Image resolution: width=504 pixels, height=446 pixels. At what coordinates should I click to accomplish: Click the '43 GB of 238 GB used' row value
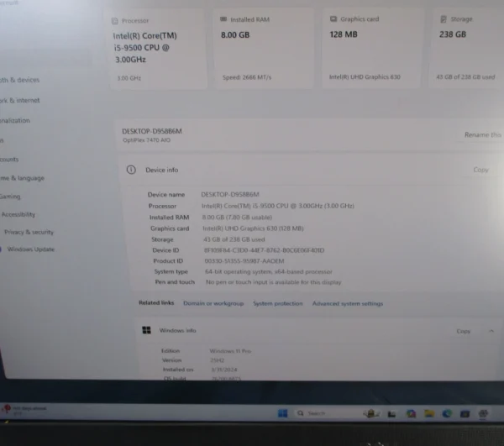pyautogui.click(x=234, y=239)
